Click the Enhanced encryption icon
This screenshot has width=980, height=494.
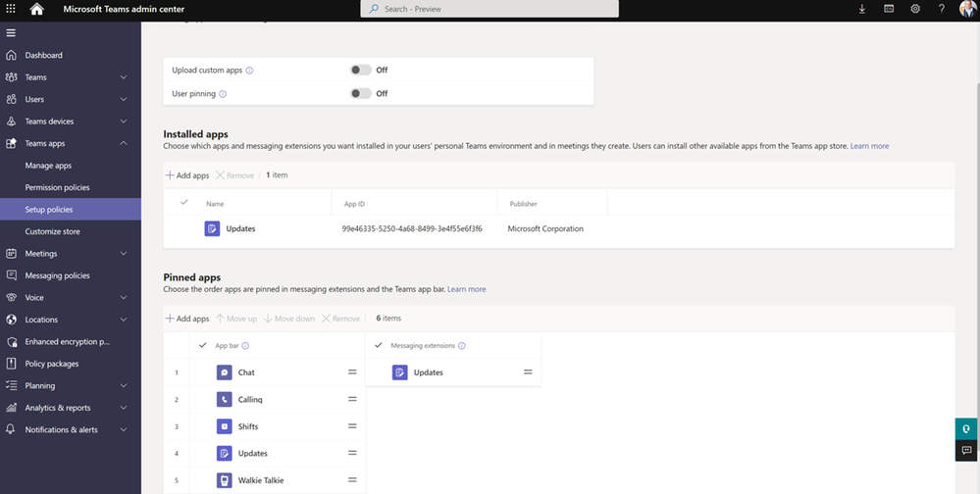(11, 342)
